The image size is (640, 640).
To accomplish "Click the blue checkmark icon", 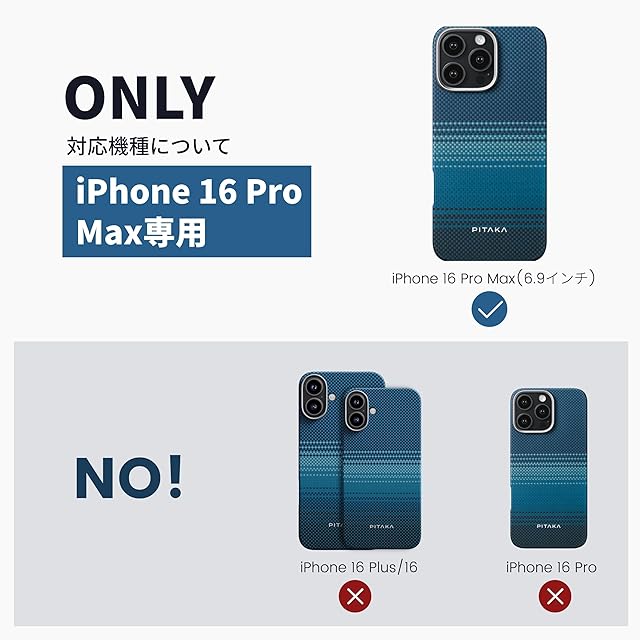I will tap(489, 309).
